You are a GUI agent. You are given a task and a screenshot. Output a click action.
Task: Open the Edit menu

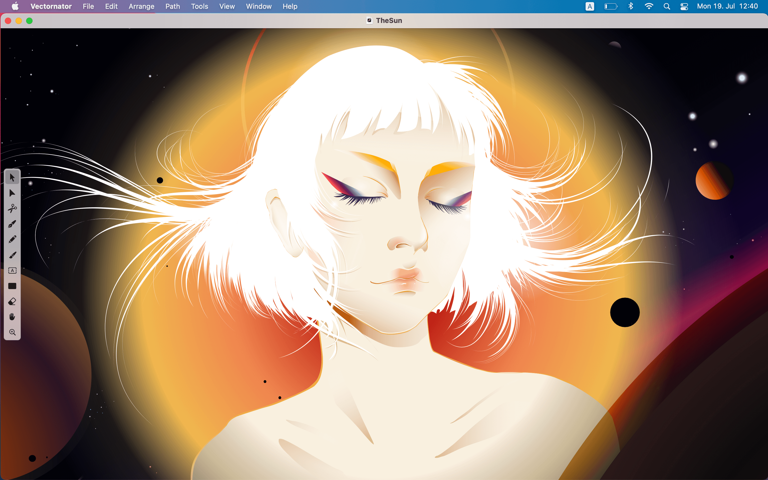[111, 6]
